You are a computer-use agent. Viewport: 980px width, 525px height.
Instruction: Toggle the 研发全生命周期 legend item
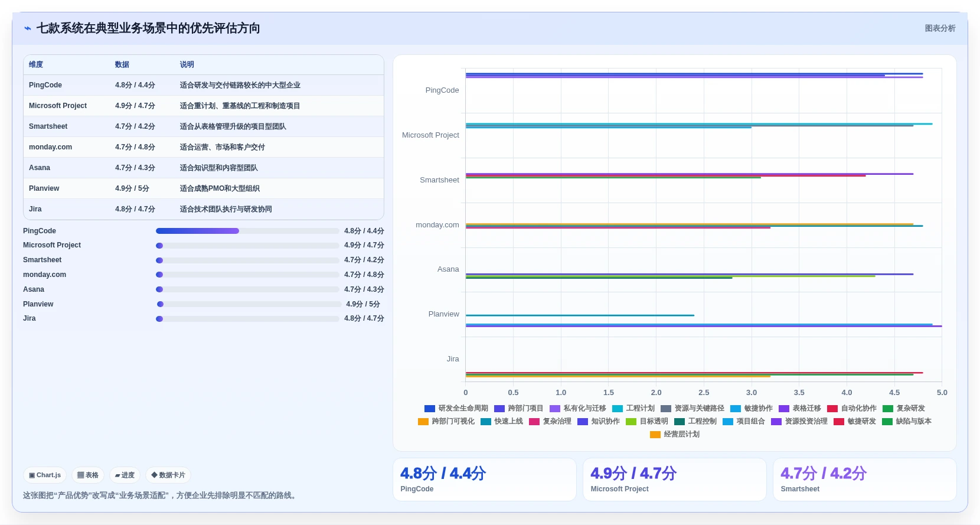pyautogui.click(x=456, y=408)
